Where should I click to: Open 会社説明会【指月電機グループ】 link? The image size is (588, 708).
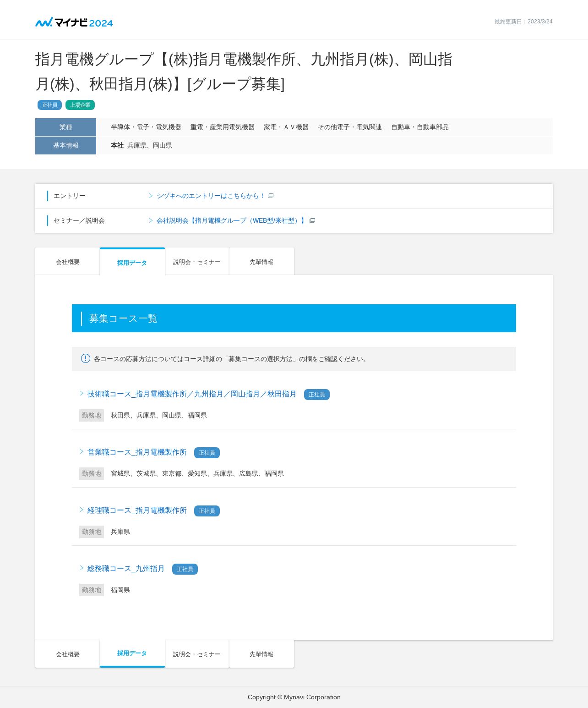tap(232, 220)
